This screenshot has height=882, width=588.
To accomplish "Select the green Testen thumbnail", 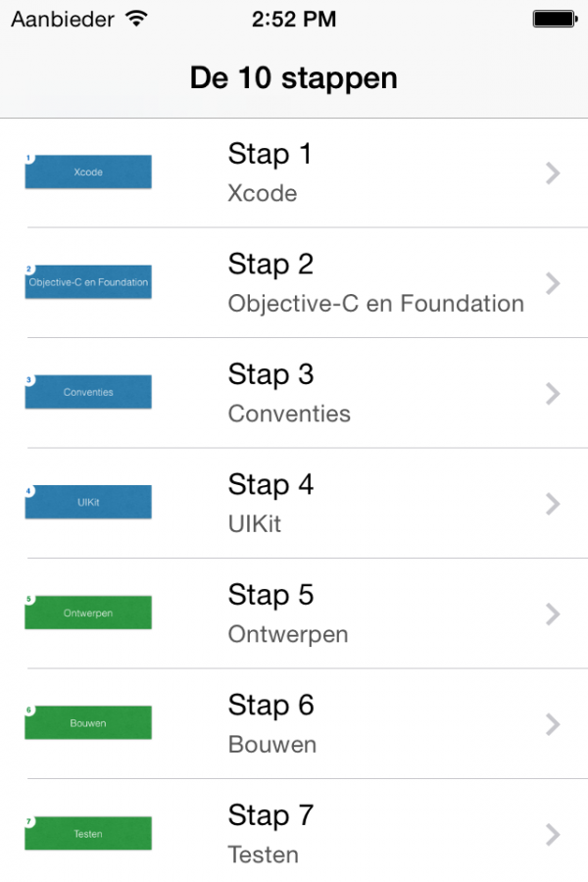I will click(x=88, y=832).
